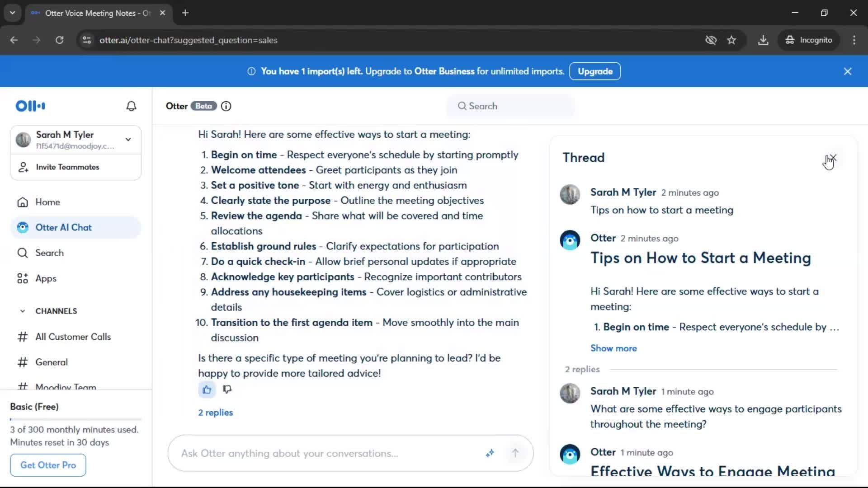Click the info icon in the imports banner
This screenshot has height=488, width=868.
click(251, 71)
